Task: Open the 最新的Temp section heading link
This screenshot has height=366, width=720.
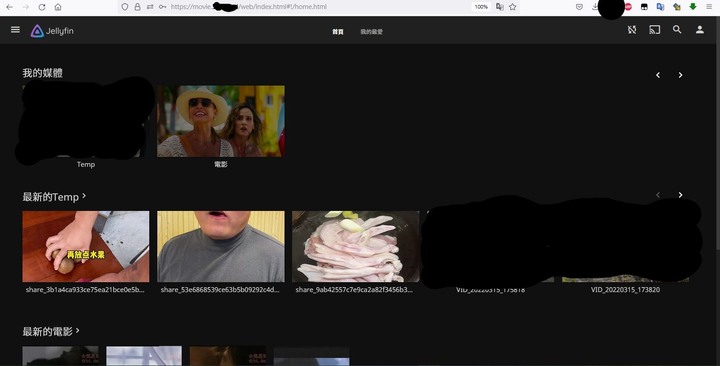Action: click(x=54, y=197)
